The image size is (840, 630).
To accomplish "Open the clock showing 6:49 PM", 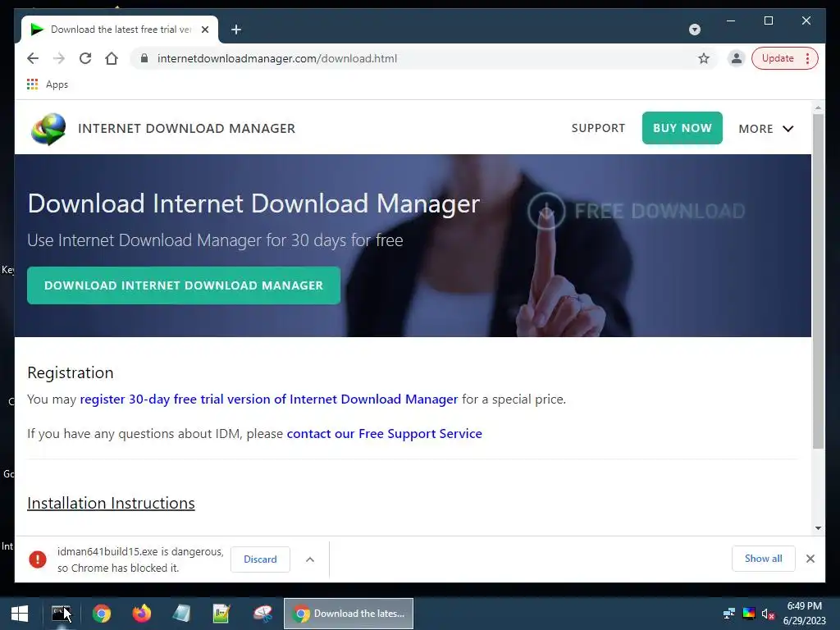I will (805, 614).
